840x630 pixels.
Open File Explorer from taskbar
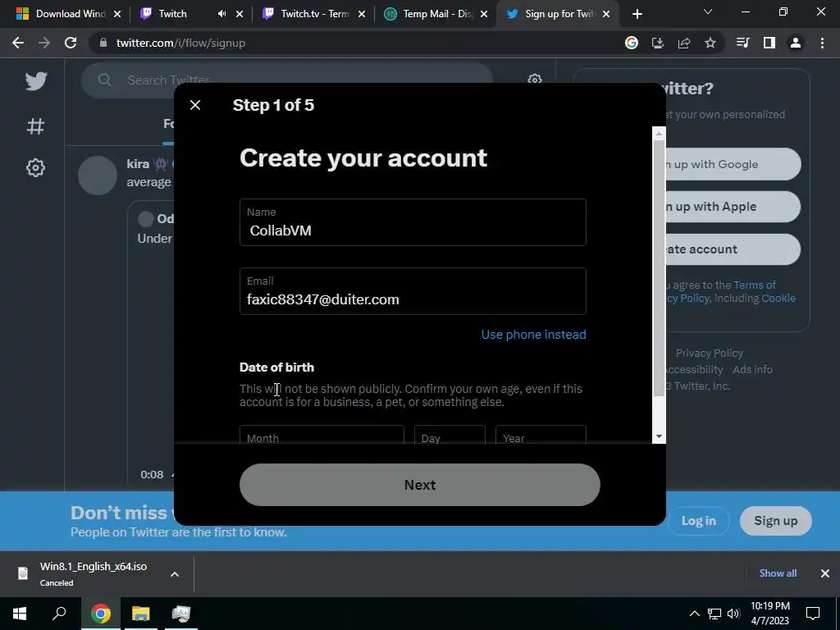(x=141, y=614)
